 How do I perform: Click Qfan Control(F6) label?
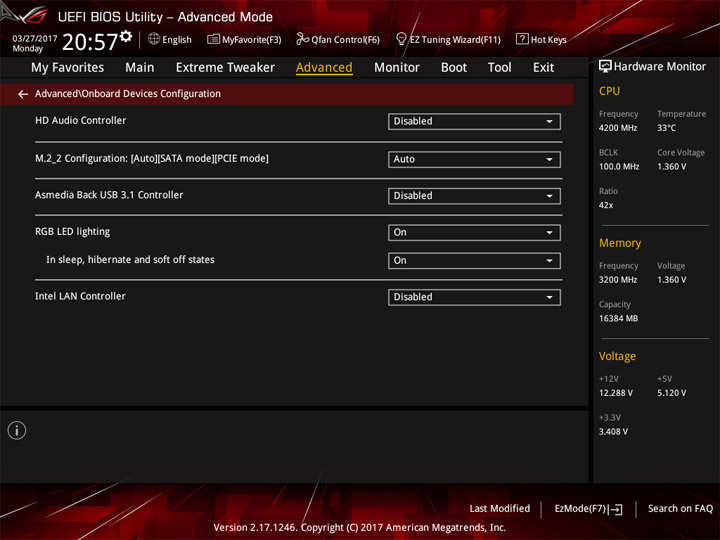pyautogui.click(x=345, y=40)
